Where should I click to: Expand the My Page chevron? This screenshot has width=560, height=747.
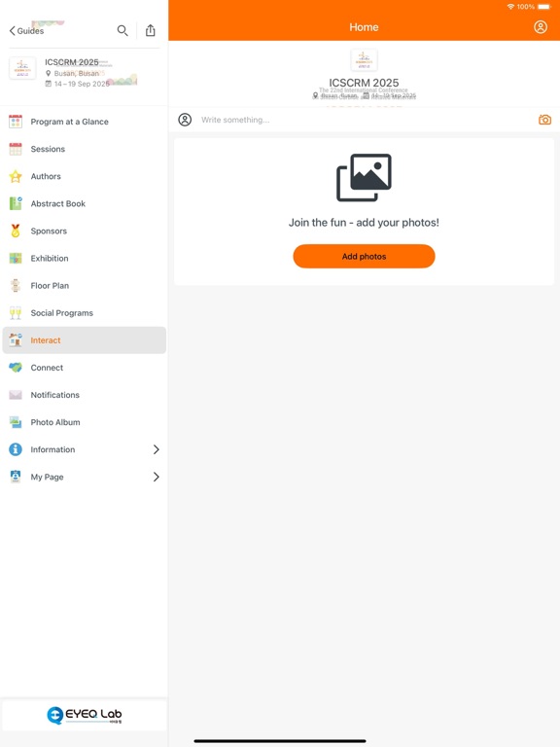coord(157,477)
